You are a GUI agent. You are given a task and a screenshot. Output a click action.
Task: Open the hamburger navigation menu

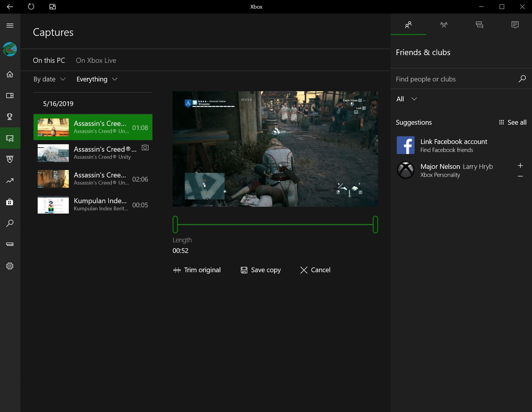pos(10,26)
